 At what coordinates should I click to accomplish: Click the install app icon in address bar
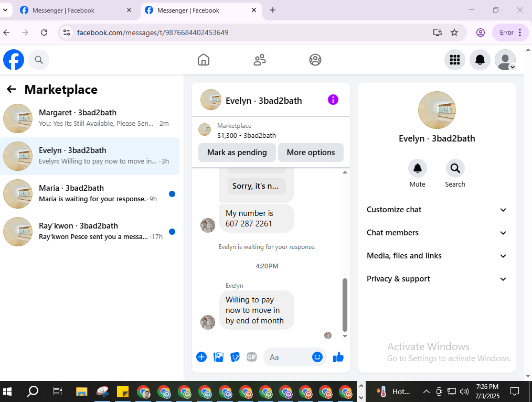click(x=438, y=32)
